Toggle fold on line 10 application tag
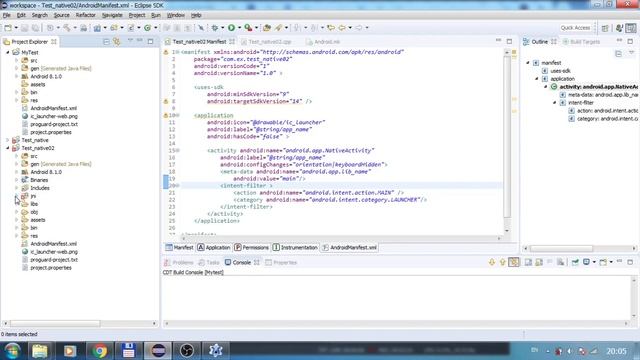 (x=178, y=116)
